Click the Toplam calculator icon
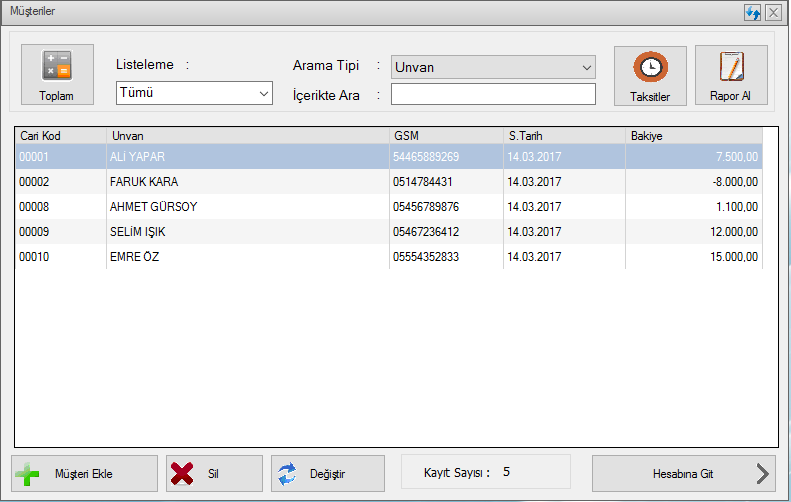This screenshot has width=791, height=502. click(56, 66)
